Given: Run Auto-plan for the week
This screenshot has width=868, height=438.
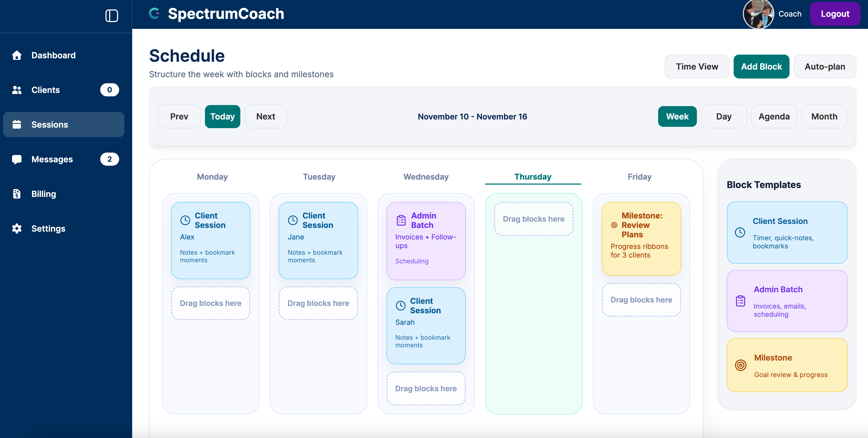Looking at the screenshot, I should click(x=825, y=66).
